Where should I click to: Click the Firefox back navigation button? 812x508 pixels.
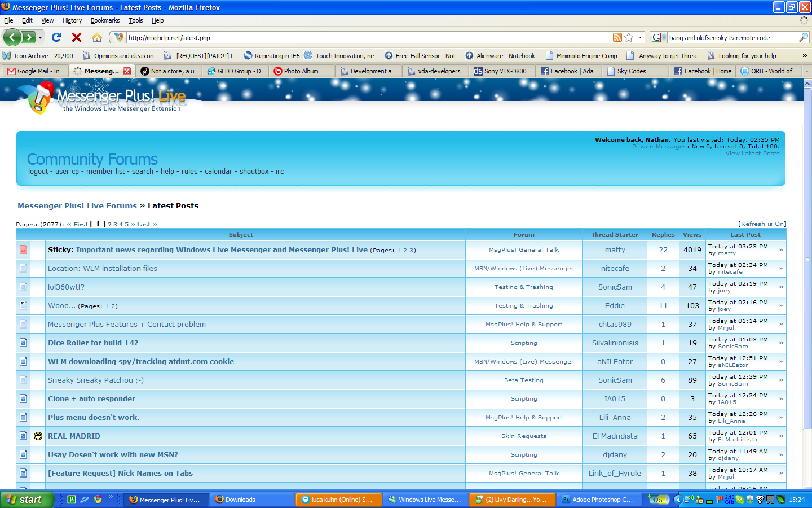coord(12,37)
